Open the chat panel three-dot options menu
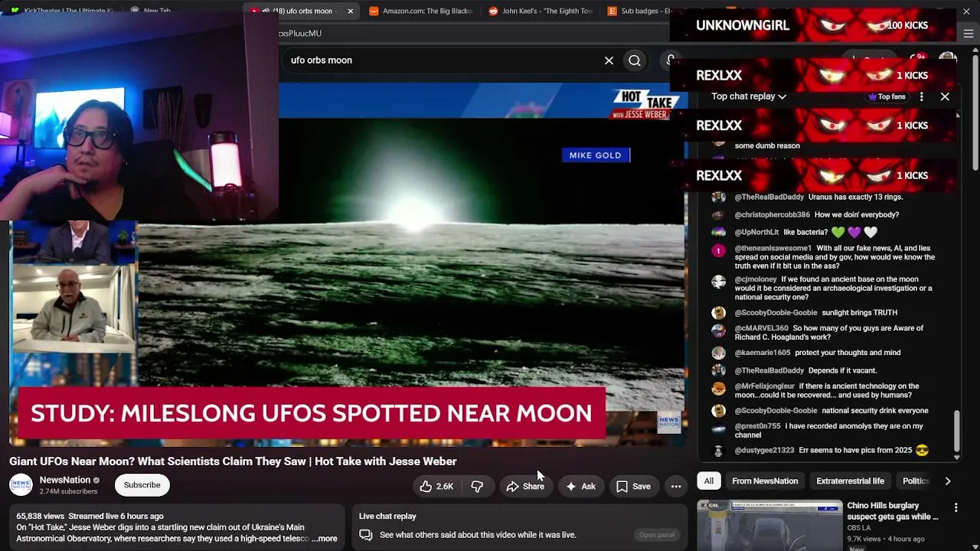Image resolution: width=980 pixels, height=551 pixels. click(922, 96)
